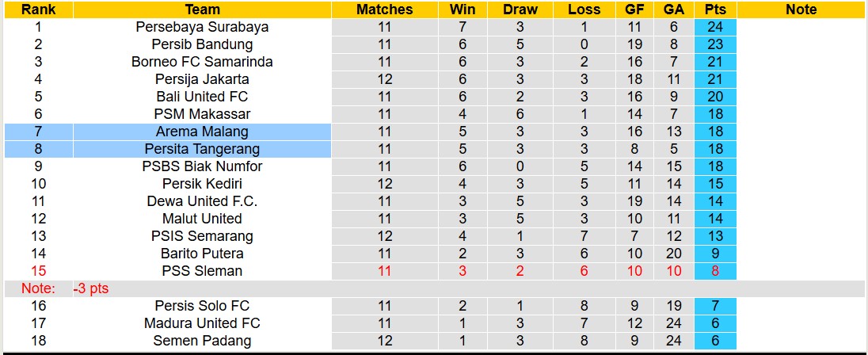Click on Borneo FC Samarinda
This screenshot has width=868, height=355.
(202, 62)
